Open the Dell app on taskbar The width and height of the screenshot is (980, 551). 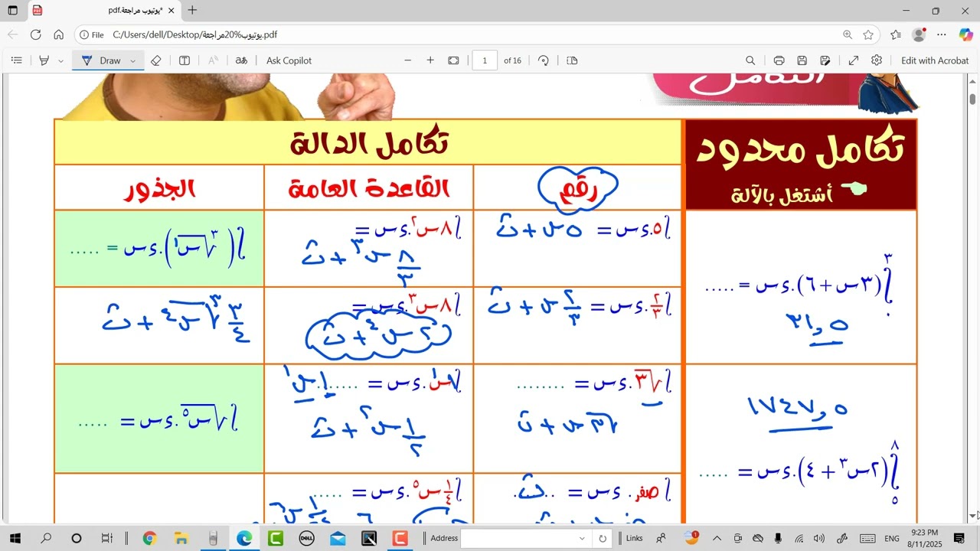(306, 538)
